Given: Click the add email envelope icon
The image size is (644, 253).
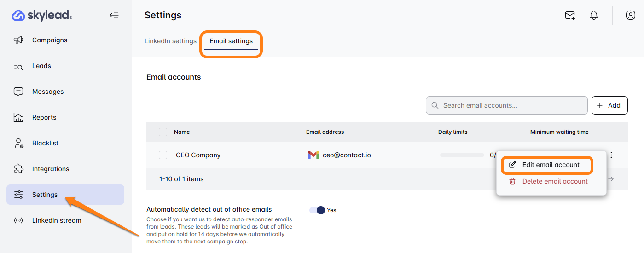Looking at the screenshot, I should coord(570,16).
